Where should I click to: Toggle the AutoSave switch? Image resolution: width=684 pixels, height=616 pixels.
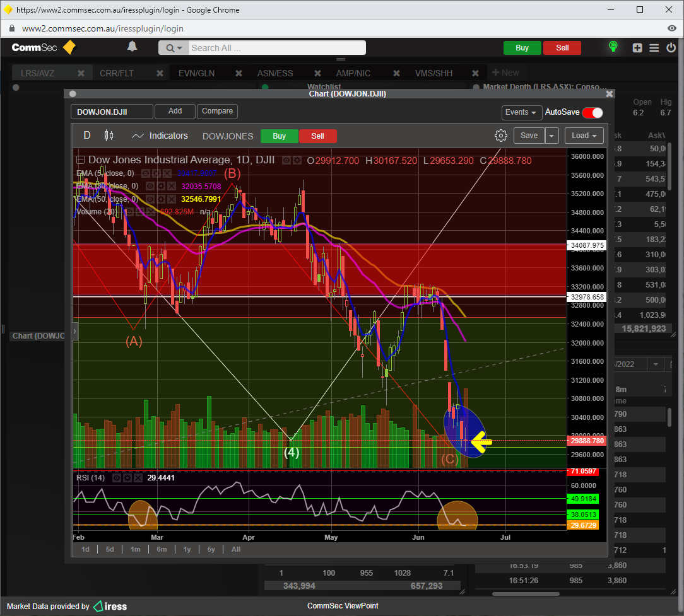(593, 112)
